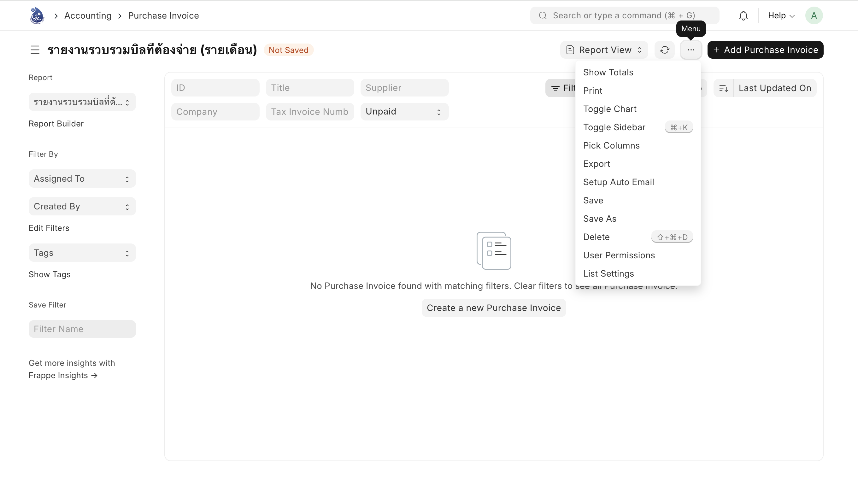Click Save As in the menu
Viewport: 858px width, 504px height.
pyautogui.click(x=638, y=219)
